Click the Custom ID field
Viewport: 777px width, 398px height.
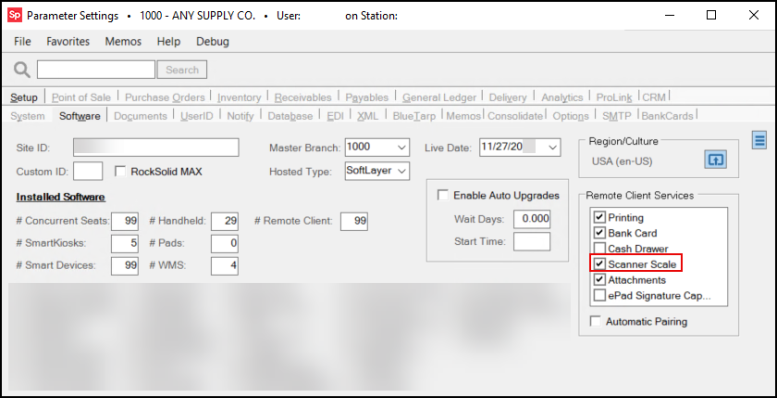pyautogui.click(x=88, y=171)
